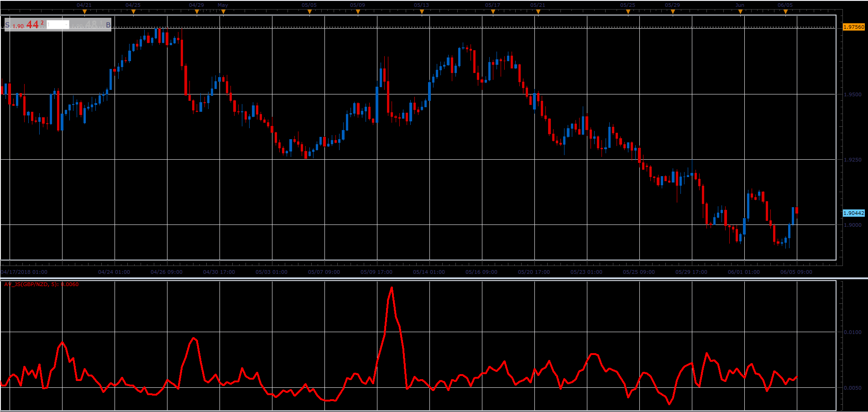The height and width of the screenshot is (412, 868).
Task: Click the last blue candle at the chart's right edge
Action: 793,216
